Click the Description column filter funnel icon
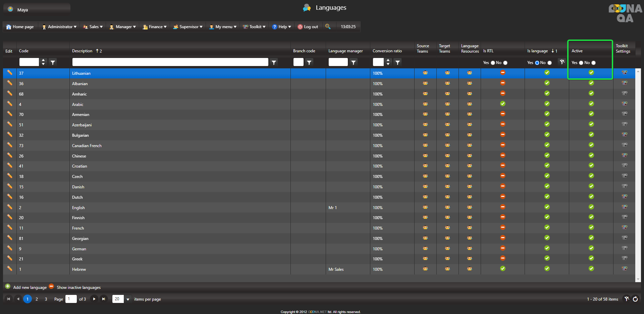This screenshot has width=644, height=314. 274,62
